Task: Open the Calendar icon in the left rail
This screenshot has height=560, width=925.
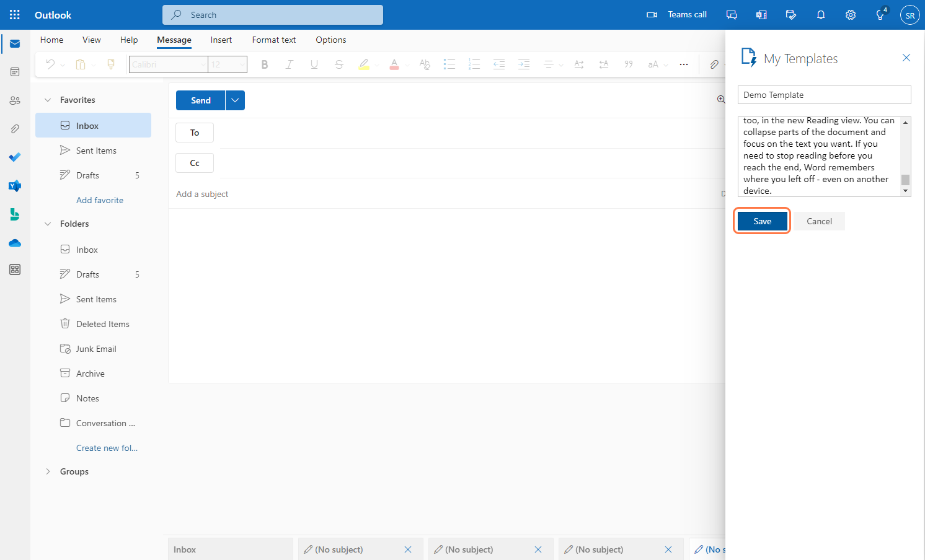Action: [15, 72]
